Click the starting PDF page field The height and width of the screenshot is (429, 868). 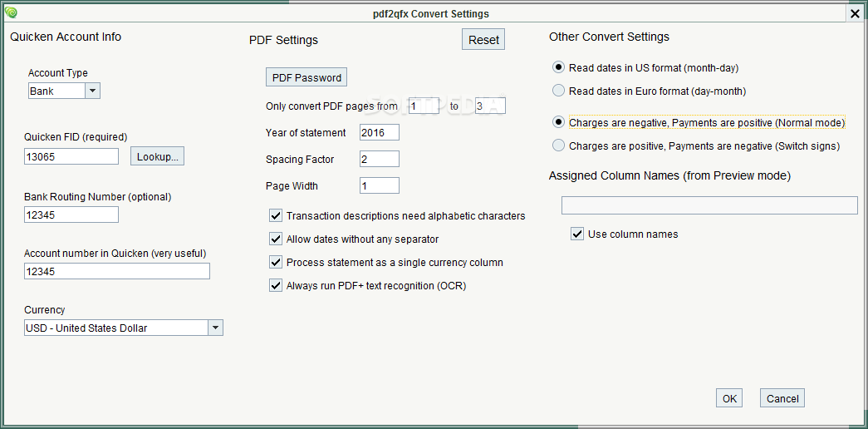424,106
